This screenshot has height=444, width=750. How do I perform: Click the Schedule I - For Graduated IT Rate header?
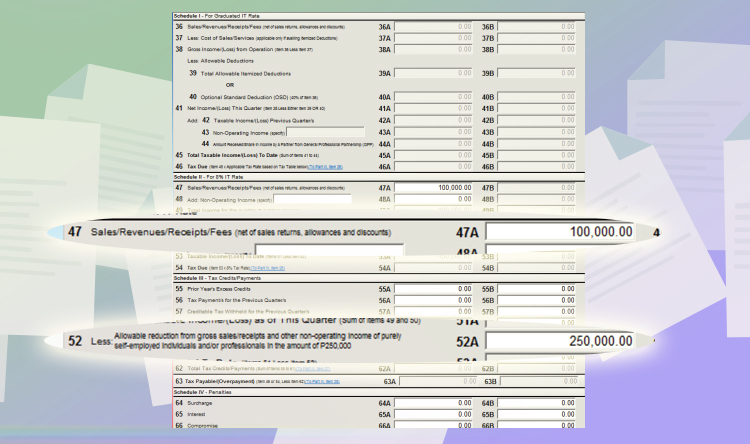pyautogui.click(x=217, y=16)
